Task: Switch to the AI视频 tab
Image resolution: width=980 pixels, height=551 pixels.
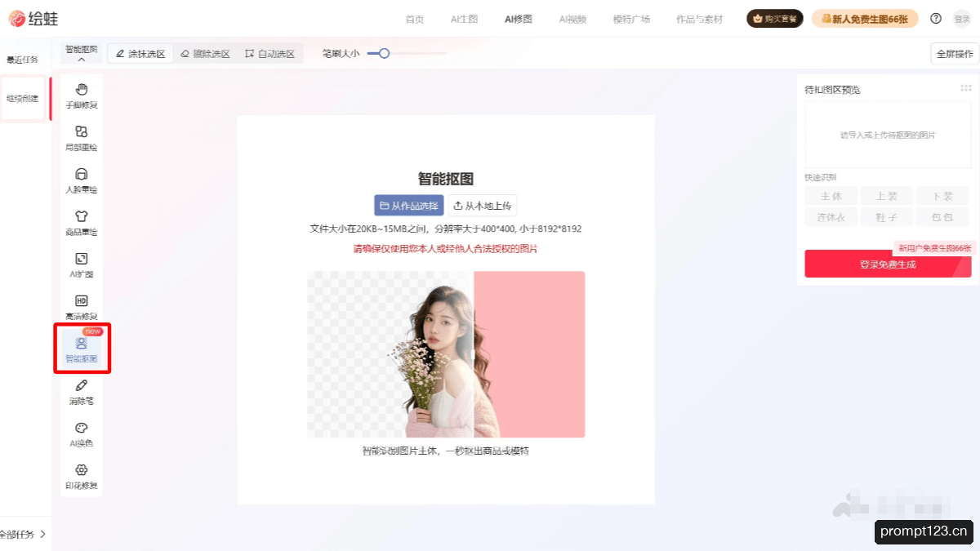Action: pyautogui.click(x=572, y=19)
